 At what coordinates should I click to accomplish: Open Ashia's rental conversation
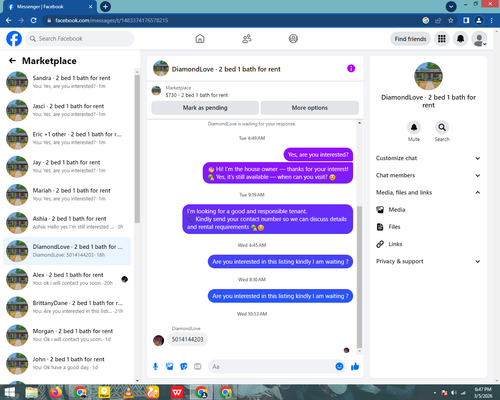[x=67, y=223]
